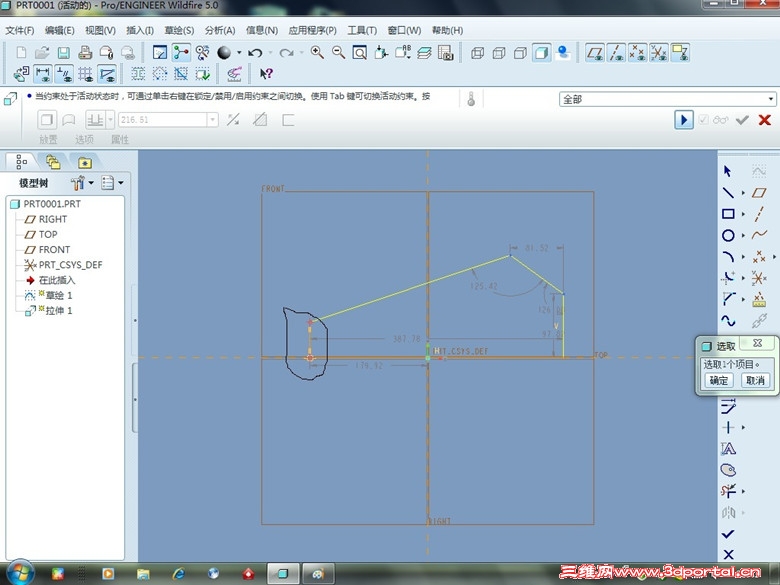
Task: Open the 文件(F) menu
Action: [x=20, y=30]
